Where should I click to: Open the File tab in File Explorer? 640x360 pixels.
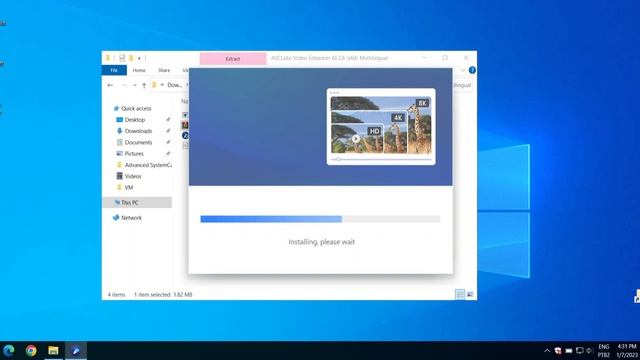click(x=114, y=70)
